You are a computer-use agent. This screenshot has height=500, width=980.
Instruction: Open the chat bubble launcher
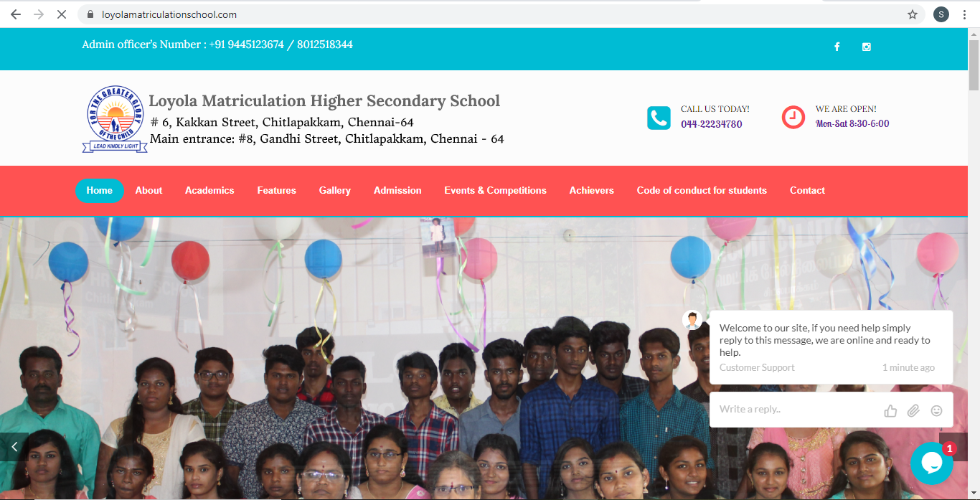932,463
